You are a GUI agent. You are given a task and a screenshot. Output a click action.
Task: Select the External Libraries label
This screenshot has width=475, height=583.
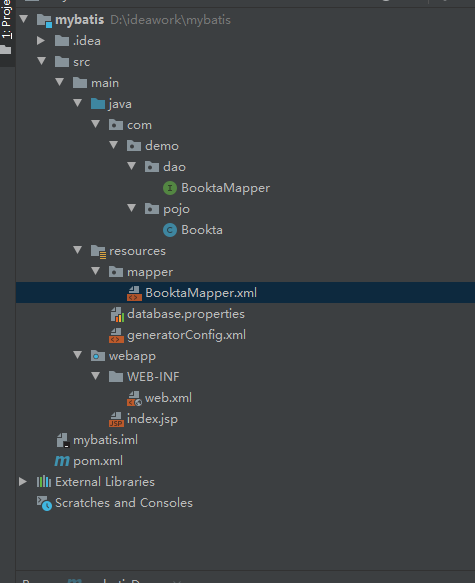pyautogui.click(x=105, y=482)
